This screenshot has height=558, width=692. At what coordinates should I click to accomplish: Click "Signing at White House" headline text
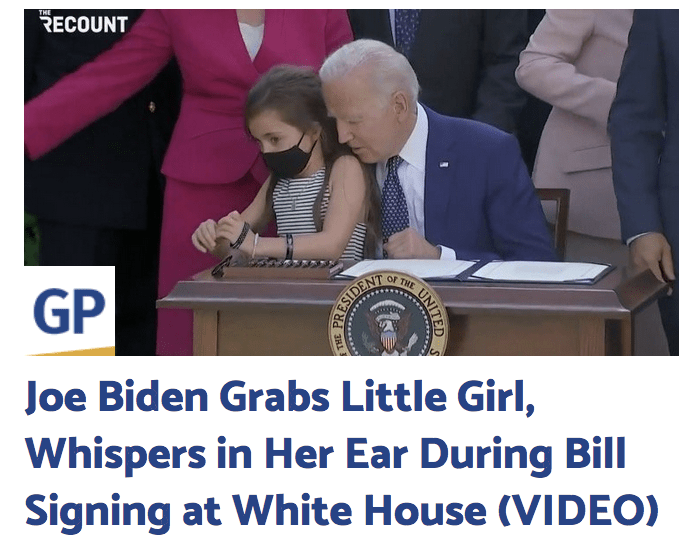tap(256, 510)
